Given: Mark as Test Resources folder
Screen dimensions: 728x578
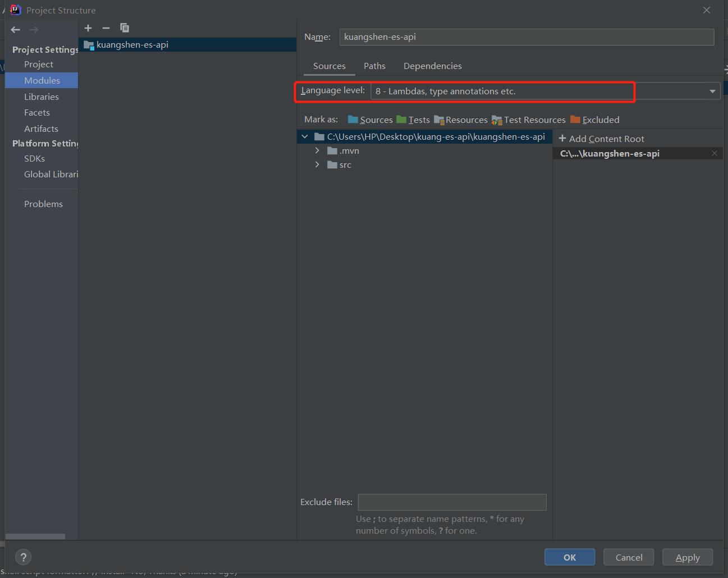Looking at the screenshot, I should click(529, 120).
